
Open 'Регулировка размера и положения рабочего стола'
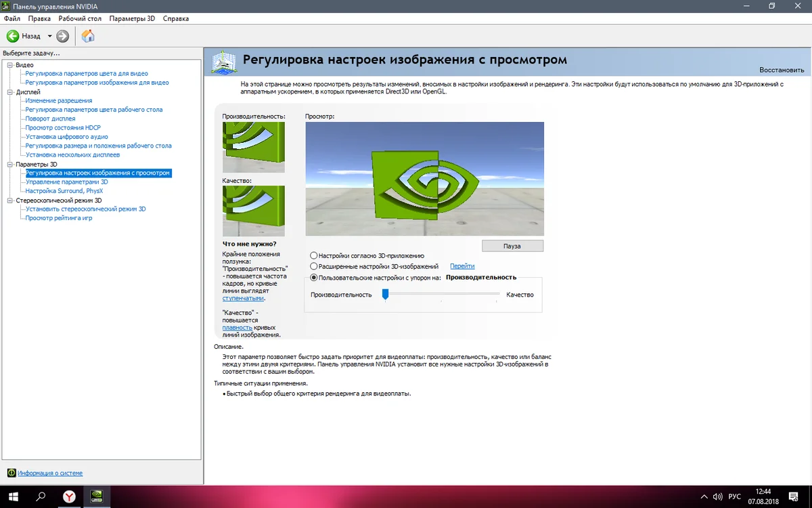98,146
